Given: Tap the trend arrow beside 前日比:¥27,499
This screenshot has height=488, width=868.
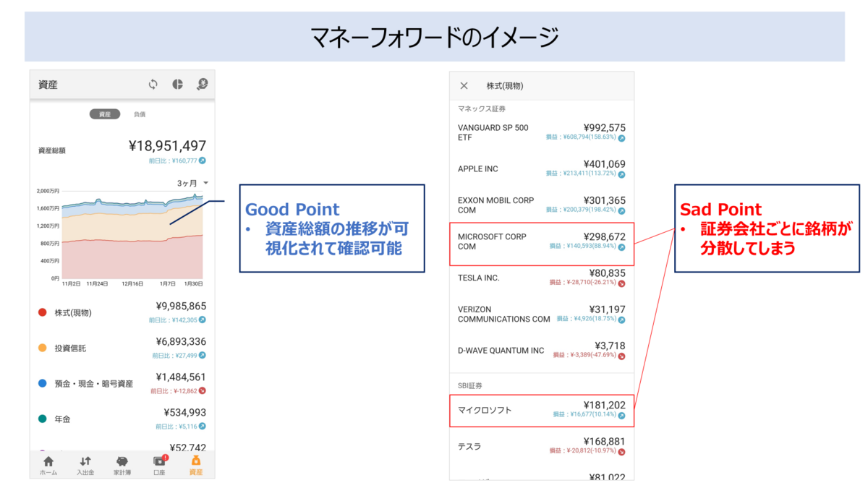Looking at the screenshot, I should 203,355.
